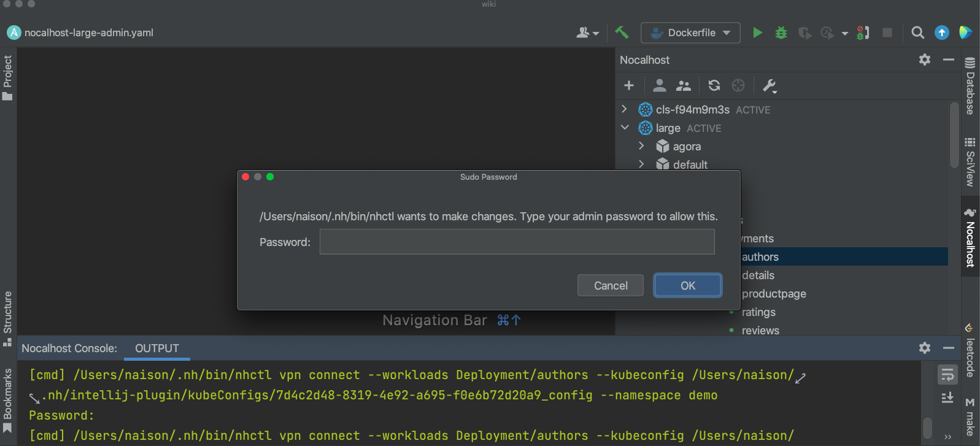Click the Password input field in dialog
Image resolution: width=980 pixels, height=446 pixels.
[517, 242]
